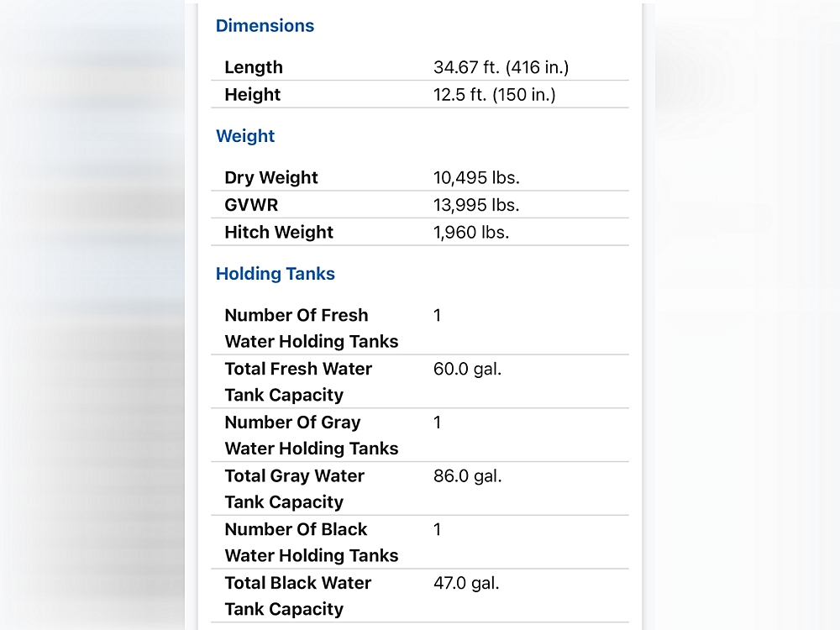Select the 47.0 gal. black water value

(466, 583)
